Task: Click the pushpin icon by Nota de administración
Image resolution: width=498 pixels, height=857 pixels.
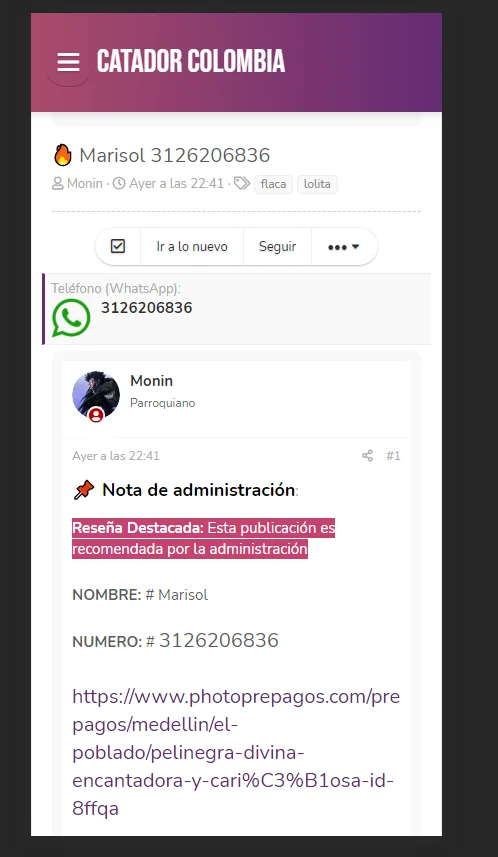Action: tap(84, 490)
